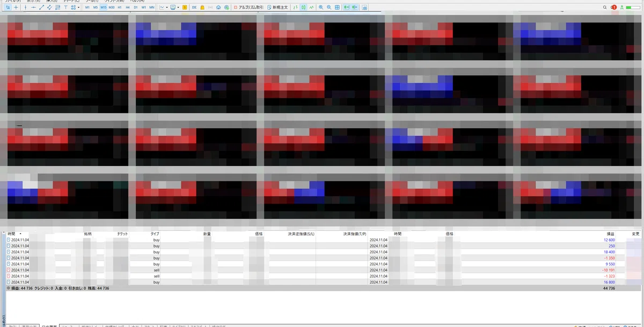Select the text label tool

pos(65,8)
